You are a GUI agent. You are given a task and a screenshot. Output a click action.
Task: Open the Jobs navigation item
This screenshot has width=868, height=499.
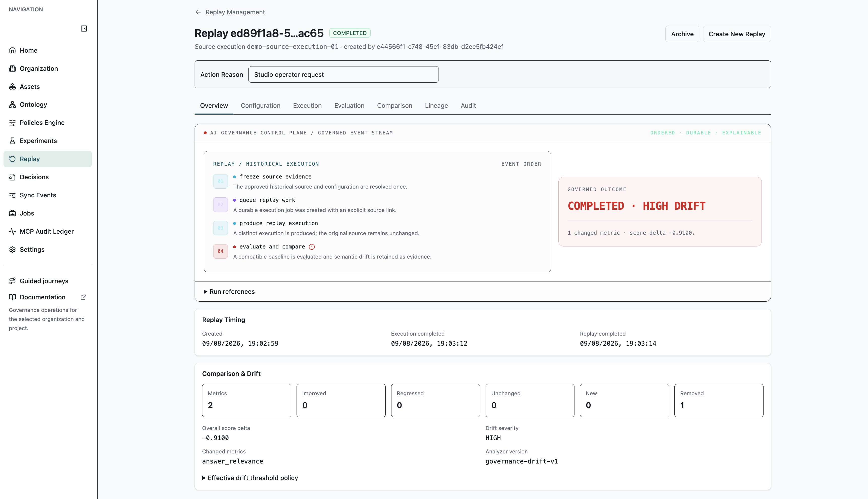click(48, 213)
